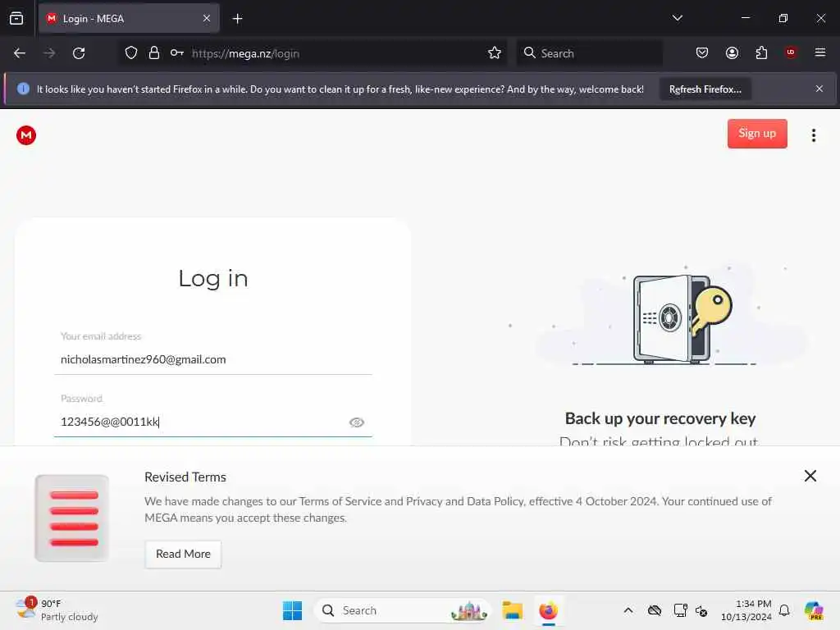Reload the current page
This screenshot has width=840, height=630.
pyautogui.click(x=79, y=53)
